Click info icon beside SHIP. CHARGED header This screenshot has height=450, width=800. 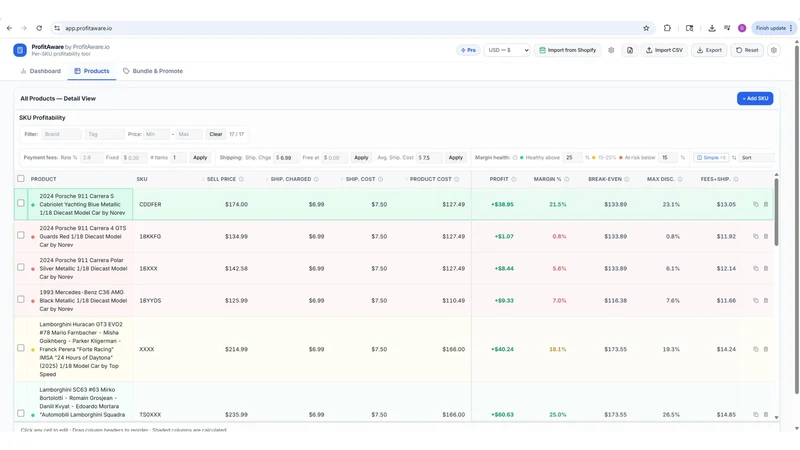pos(316,179)
